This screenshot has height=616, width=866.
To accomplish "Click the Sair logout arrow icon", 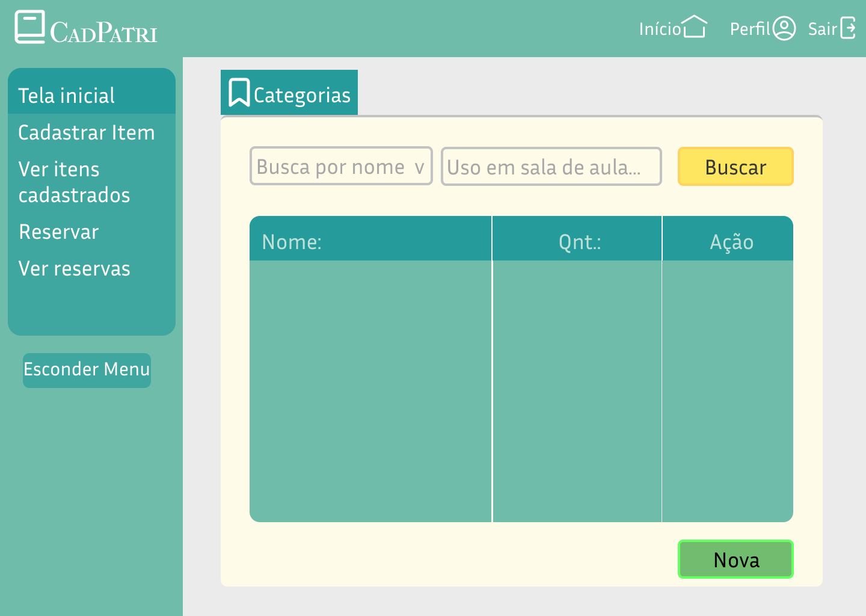I will pos(848,28).
